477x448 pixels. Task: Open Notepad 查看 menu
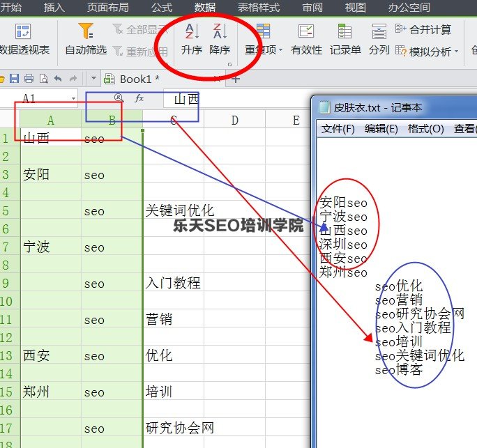pyautogui.click(x=465, y=129)
